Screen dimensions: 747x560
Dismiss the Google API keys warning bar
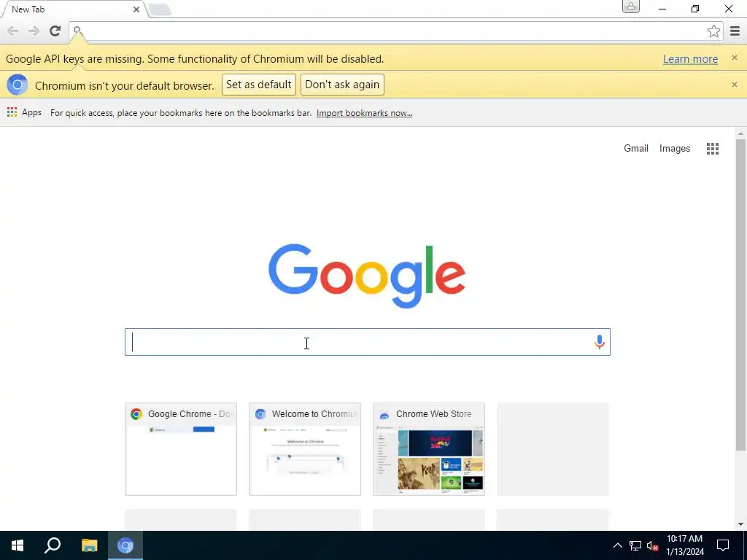pyautogui.click(x=734, y=58)
